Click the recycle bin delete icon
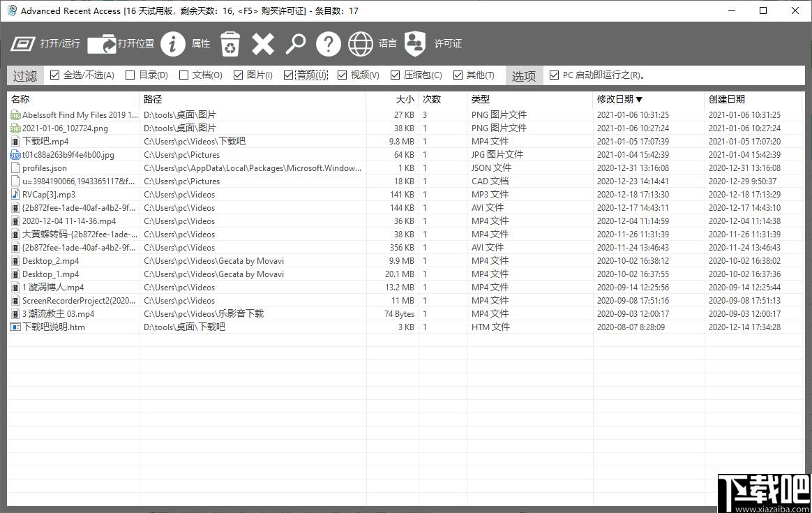812x513 pixels. (x=230, y=44)
